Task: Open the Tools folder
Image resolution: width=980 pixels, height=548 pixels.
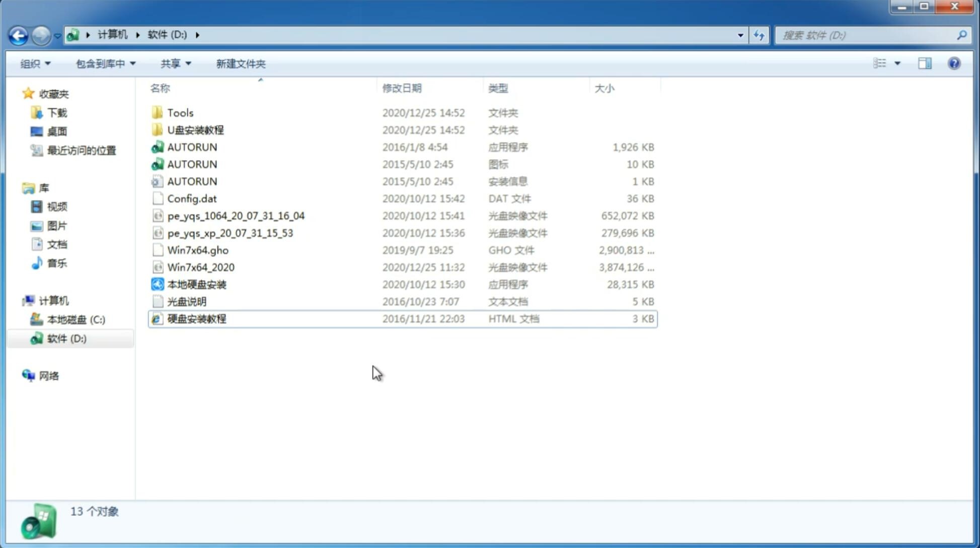Action: click(180, 112)
